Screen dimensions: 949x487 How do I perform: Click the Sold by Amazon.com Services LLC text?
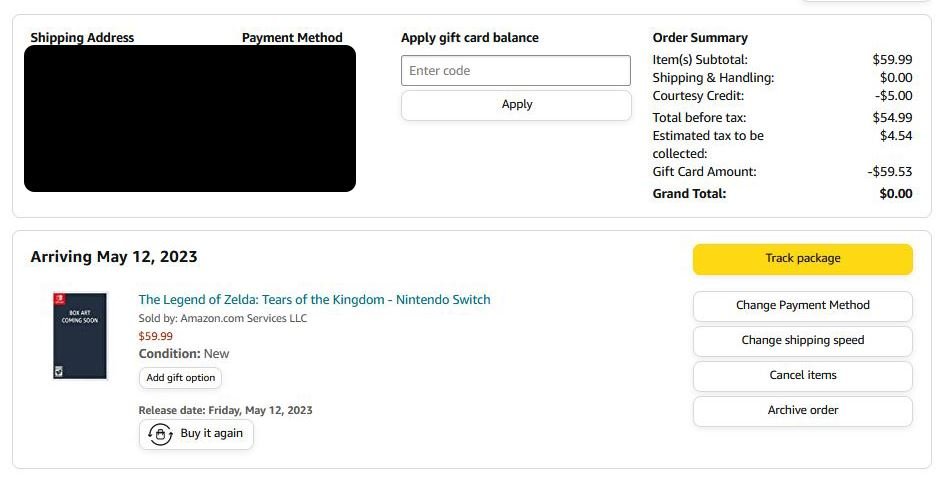pos(222,319)
